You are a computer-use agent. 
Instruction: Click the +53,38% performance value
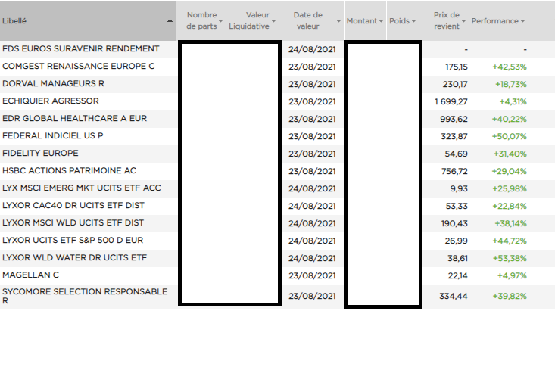(x=510, y=258)
